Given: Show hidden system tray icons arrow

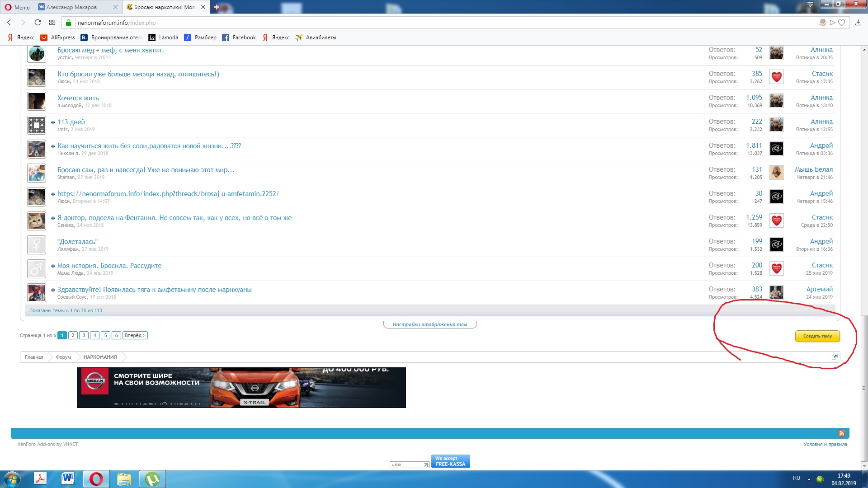Looking at the screenshot, I should (x=809, y=479).
